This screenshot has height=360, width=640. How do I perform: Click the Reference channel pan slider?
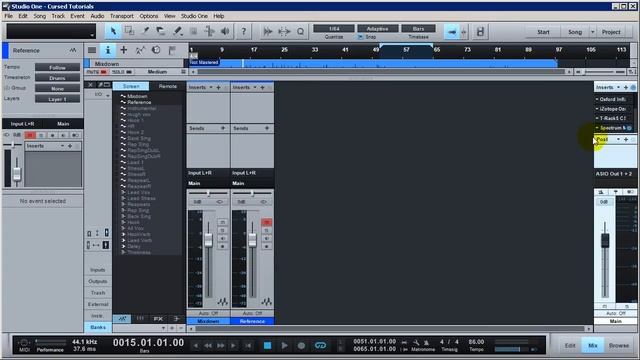(252, 193)
